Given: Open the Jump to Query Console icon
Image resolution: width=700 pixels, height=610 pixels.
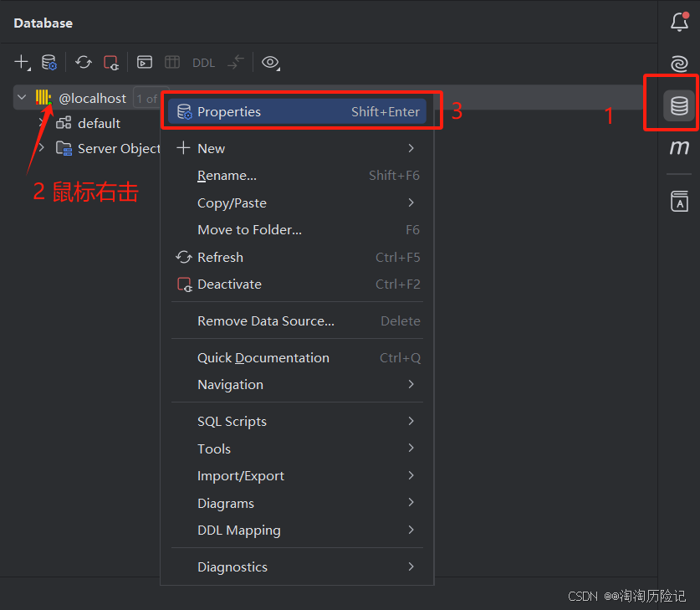Looking at the screenshot, I should [146, 62].
